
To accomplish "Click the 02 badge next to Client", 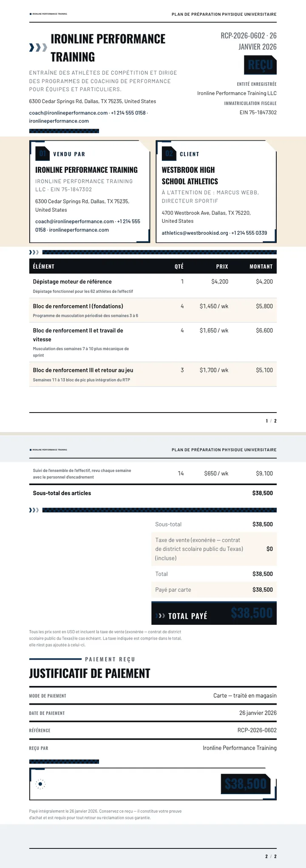I will (169, 154).
